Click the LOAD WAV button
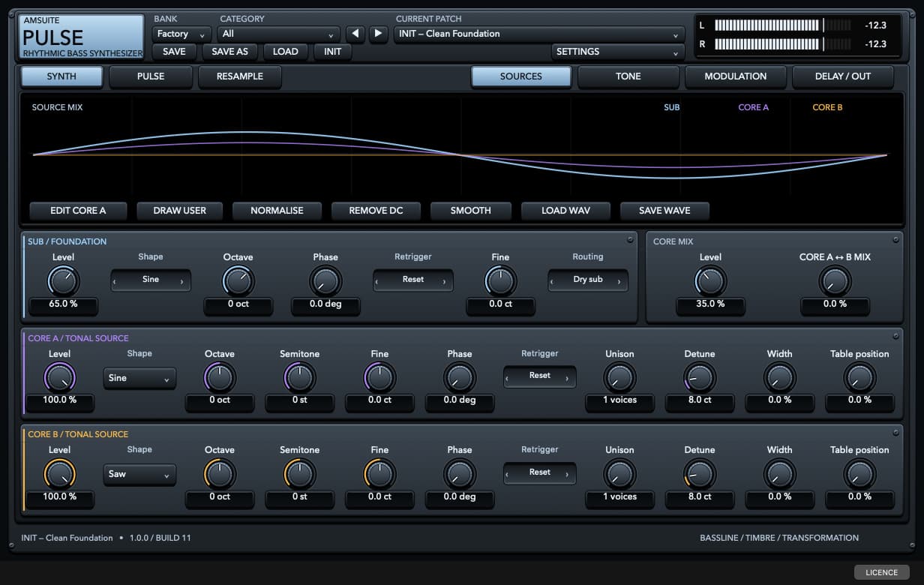The image size is (924, 585). 565,211
